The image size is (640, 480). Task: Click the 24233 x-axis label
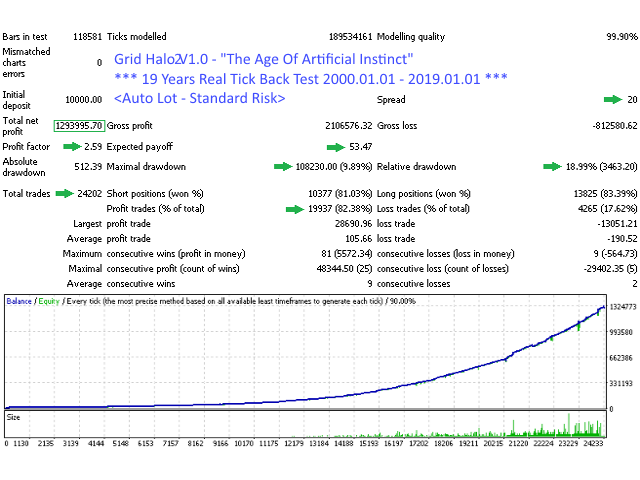click(593, 443)
